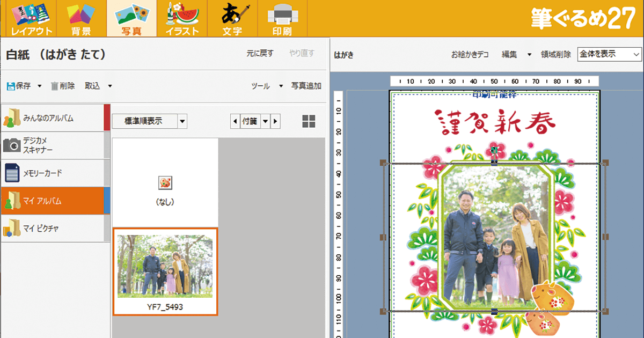Open the 標準順表示 sort dropdown
Viewport: 644px width, 338px height.
pyautogui.click(x=182, y=121)
